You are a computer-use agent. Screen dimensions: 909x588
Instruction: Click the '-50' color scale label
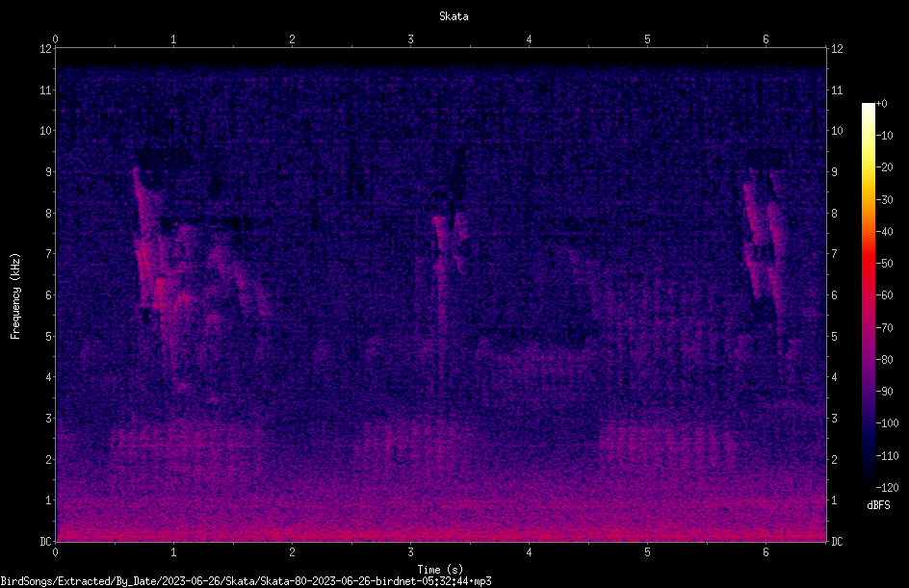884,264
